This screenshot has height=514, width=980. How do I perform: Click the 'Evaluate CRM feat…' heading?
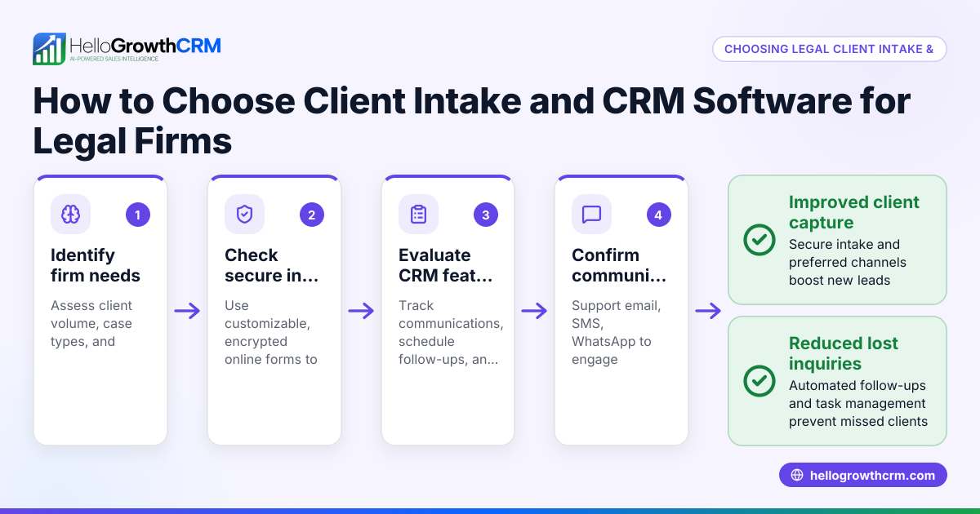pyautogui.click(x=446, y=265)
